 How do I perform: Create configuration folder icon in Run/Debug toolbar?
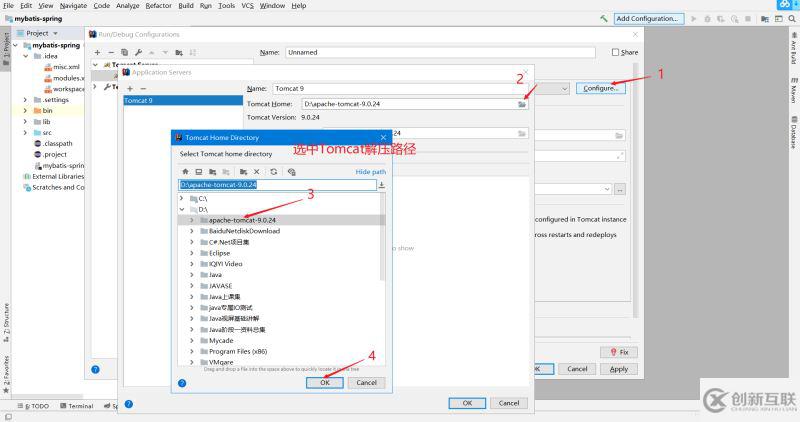click(179, 52)
